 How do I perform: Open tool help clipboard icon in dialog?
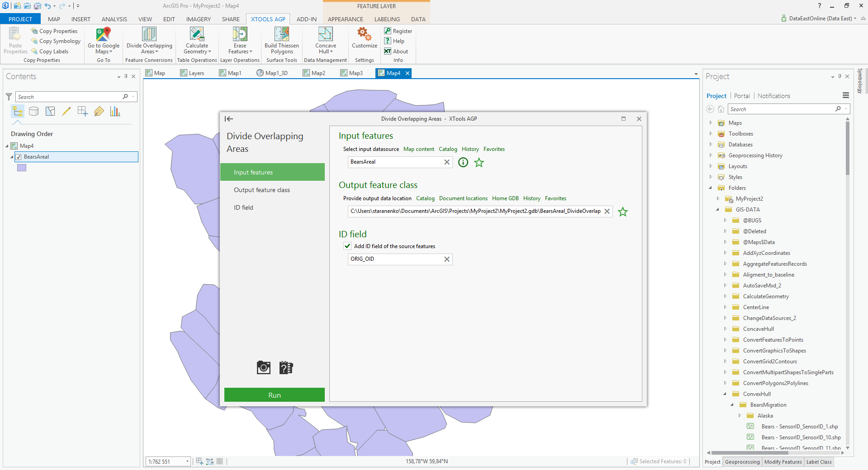tap(286, 367)
